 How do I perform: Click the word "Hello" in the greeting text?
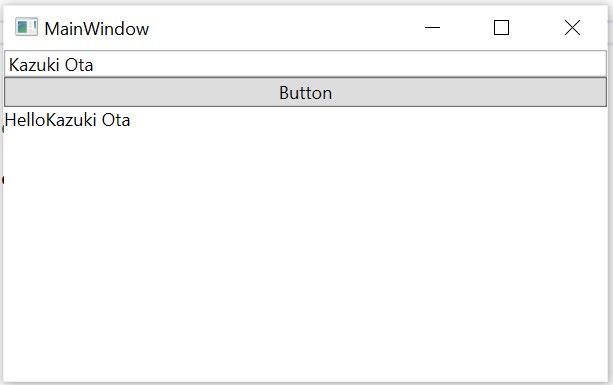click(25, 120)
